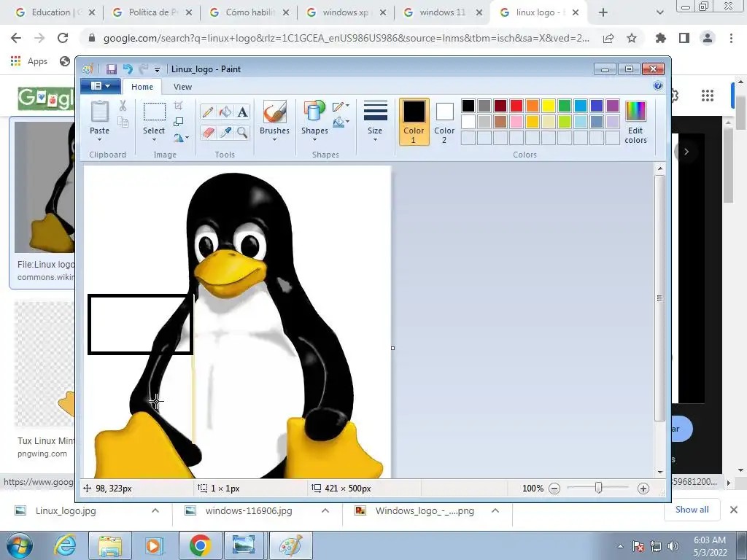
Task: Select the Pencil tool in Paint
Action: pos(208,112)
